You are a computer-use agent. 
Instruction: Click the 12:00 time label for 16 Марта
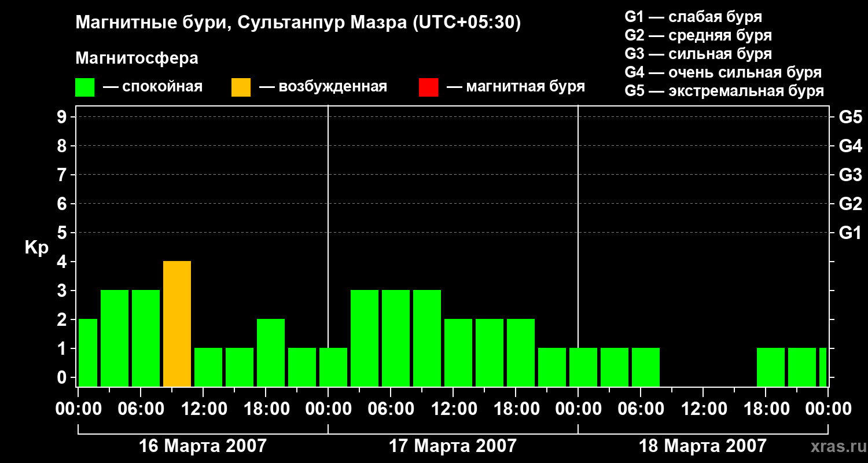203,409
